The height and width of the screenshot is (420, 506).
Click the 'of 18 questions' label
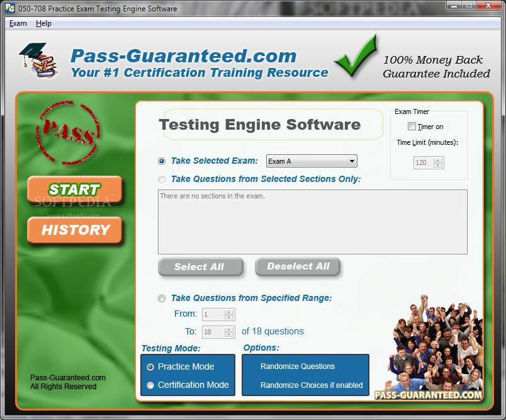pyautogui.click(x=273, y=331)
